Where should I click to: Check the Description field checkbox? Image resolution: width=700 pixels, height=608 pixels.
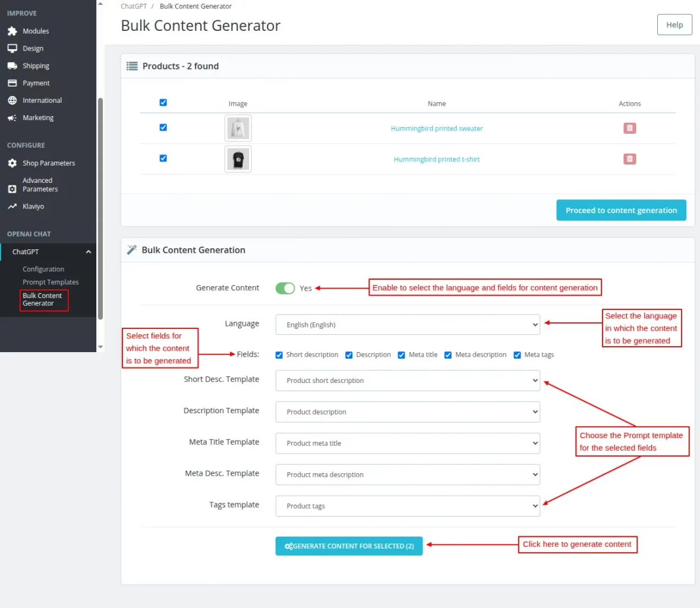click(x=349, y=354)
